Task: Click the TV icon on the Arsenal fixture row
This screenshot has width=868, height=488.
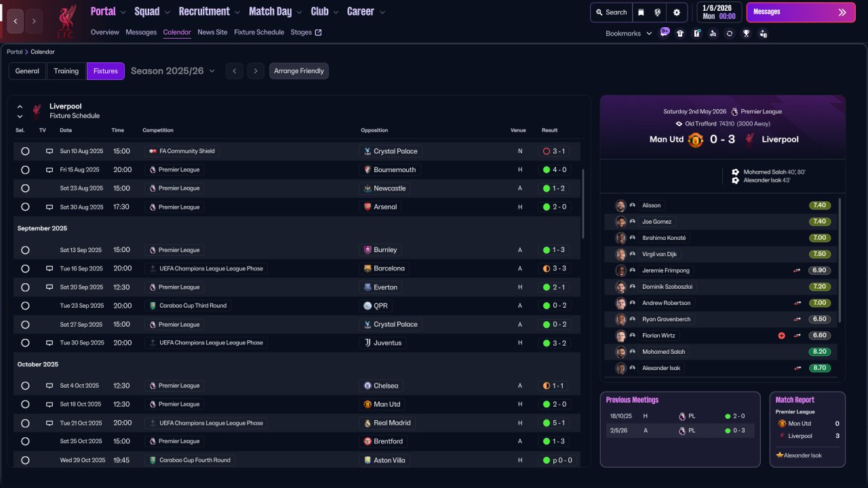Action: point(50,207)
